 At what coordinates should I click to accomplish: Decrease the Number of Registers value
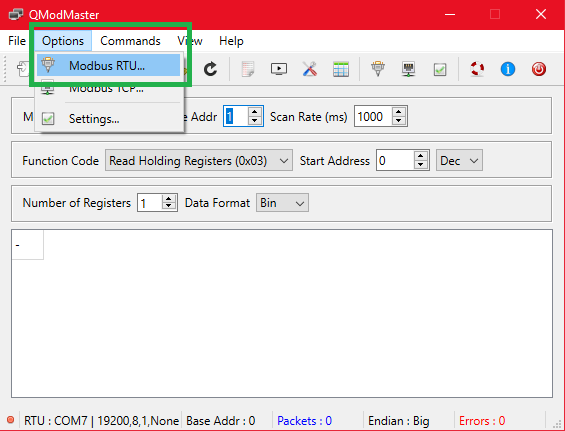click(x=169, y=206)
